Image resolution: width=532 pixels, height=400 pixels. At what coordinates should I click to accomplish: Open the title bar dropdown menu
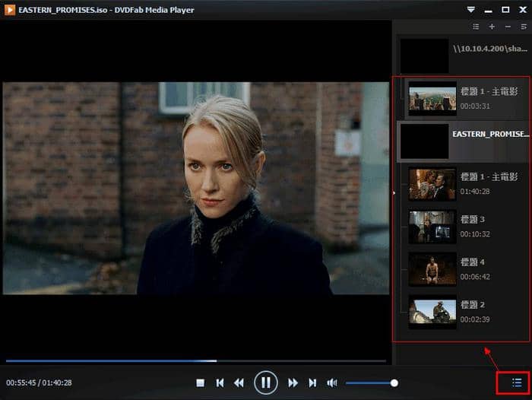point(470,10)
